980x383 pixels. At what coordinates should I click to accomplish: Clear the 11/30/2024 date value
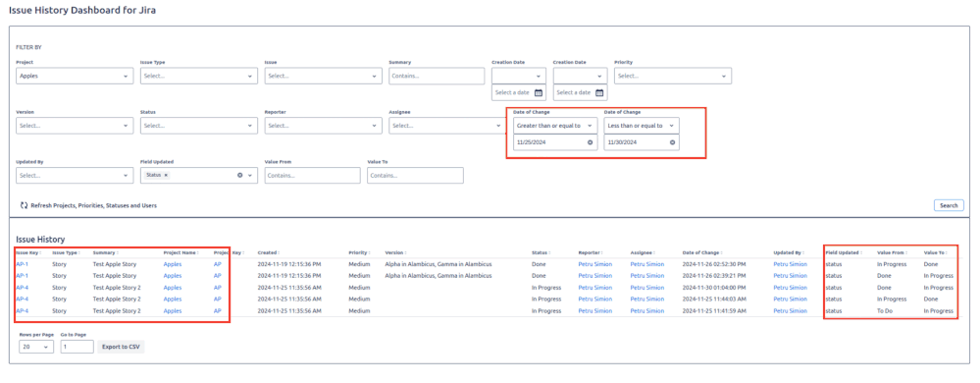[673, 142]
